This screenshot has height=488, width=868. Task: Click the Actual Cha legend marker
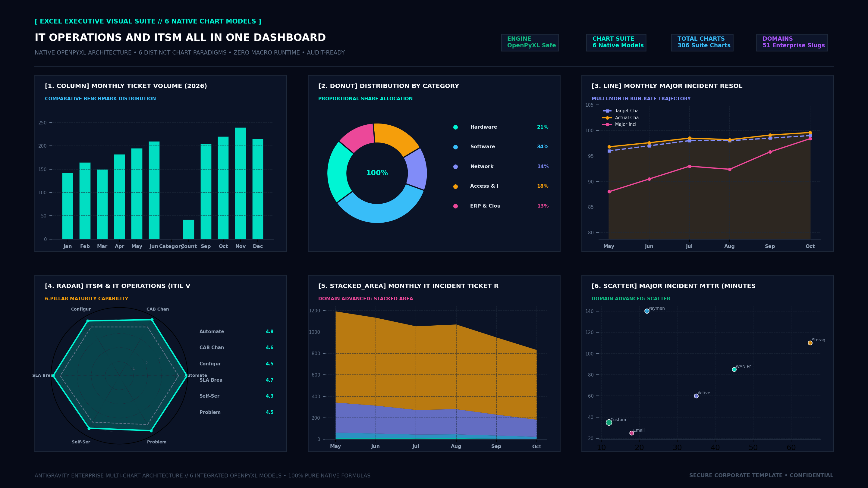coord(607,118)
